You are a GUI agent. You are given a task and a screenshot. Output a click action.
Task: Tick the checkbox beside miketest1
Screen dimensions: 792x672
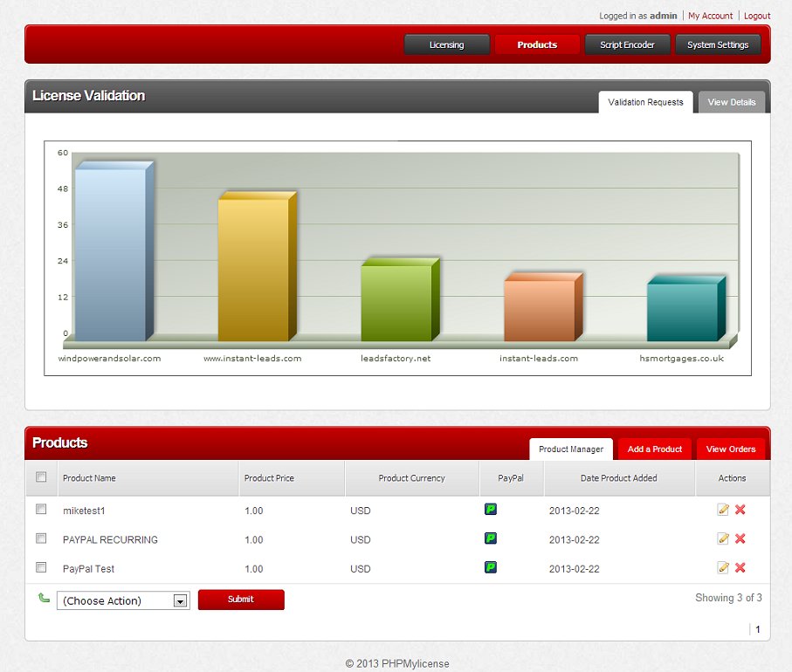(x=41, y=509)
